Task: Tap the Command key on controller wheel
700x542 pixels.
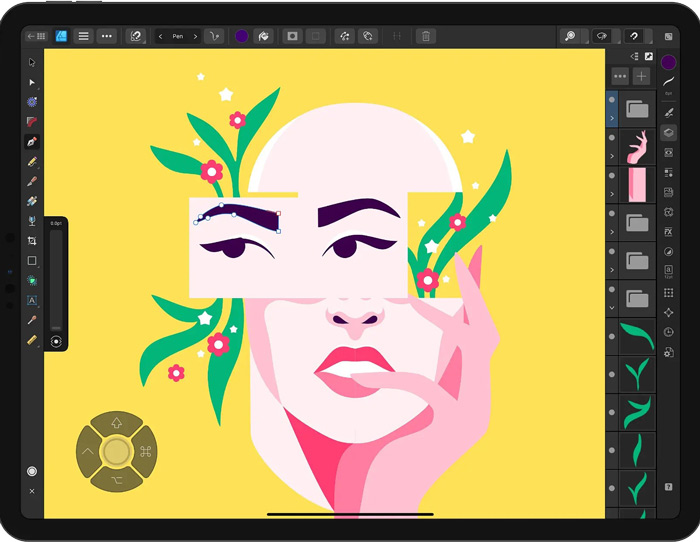Action: pos(146,452)
